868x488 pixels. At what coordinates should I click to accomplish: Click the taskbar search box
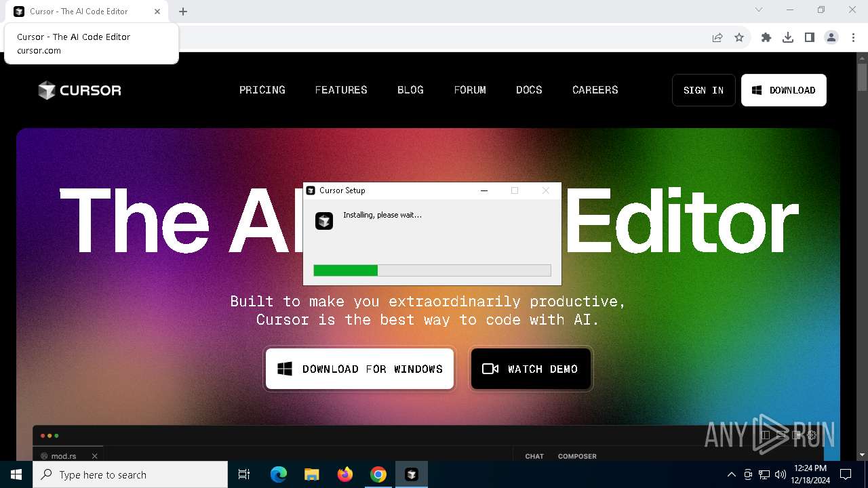[x=130, y=474]
